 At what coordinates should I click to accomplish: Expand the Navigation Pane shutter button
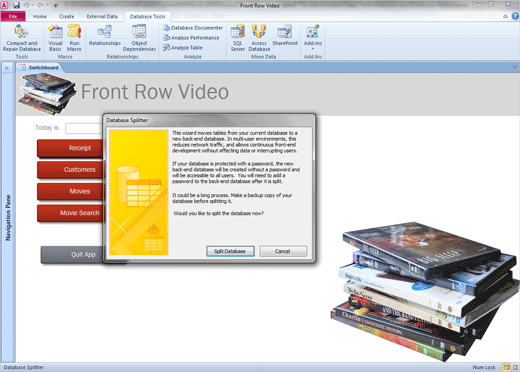pos(7,68)
